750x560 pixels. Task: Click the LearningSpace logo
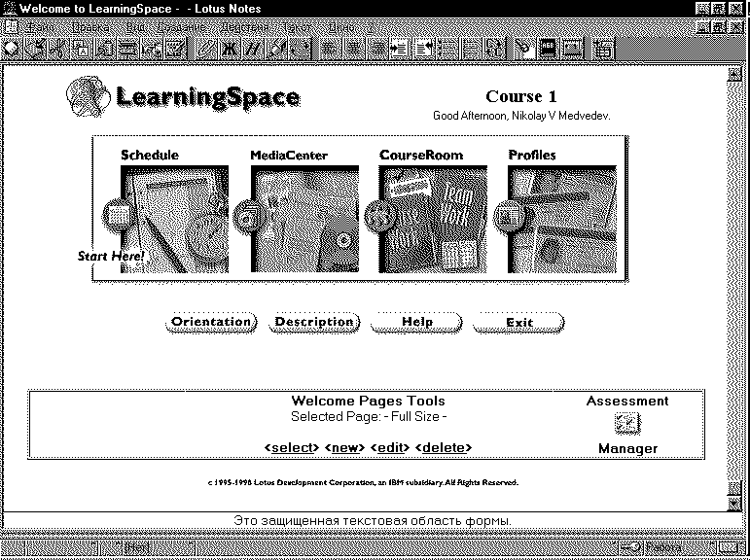pos(182,98)
